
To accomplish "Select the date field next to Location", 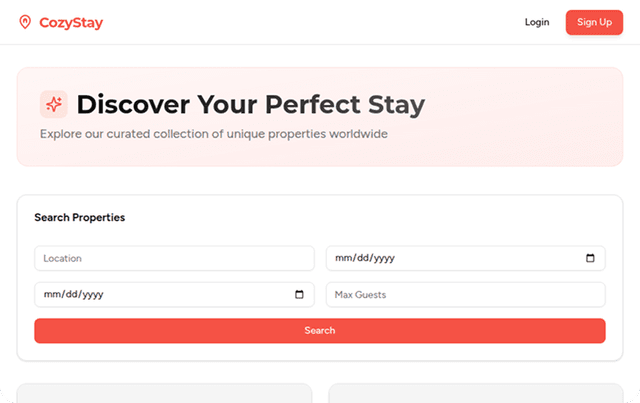I will click(450, 258).
